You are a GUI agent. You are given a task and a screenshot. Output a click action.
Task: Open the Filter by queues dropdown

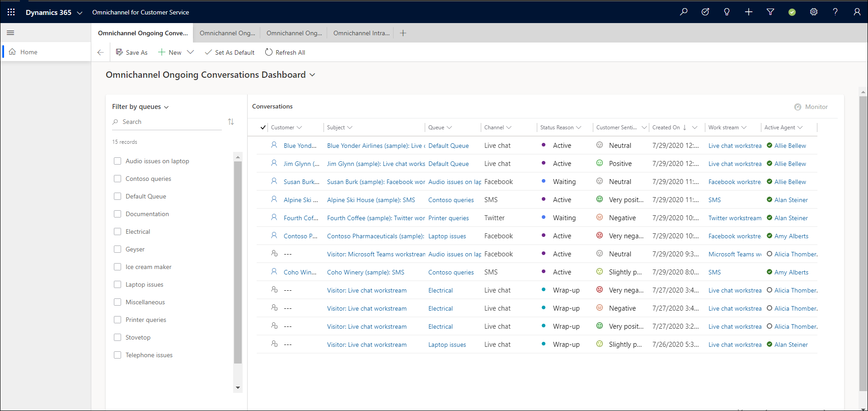coord(140,107)
